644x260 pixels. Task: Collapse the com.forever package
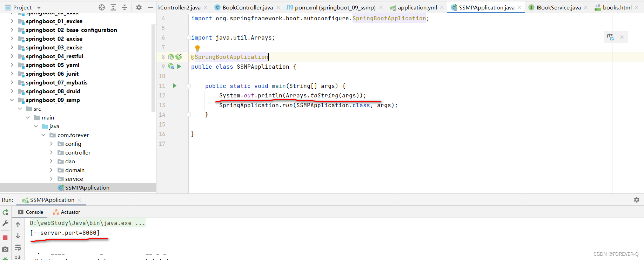[x=43, y=135]
